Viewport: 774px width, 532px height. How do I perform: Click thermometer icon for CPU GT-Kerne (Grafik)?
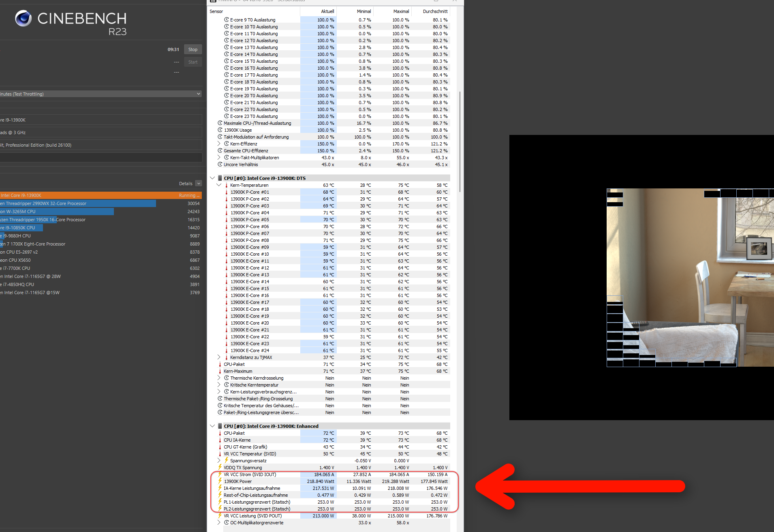pos(220,447)
